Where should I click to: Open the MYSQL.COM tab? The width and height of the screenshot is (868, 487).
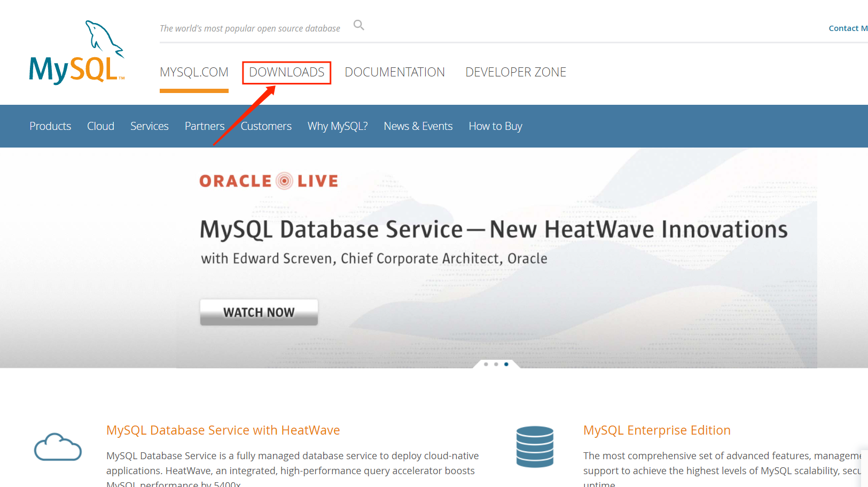(194, 72)
